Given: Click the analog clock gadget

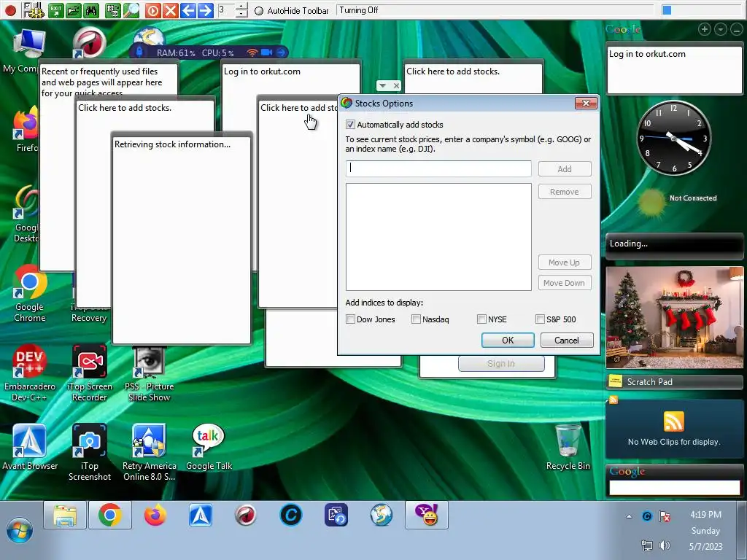Looking at the screenshot, I should (674, 138).
